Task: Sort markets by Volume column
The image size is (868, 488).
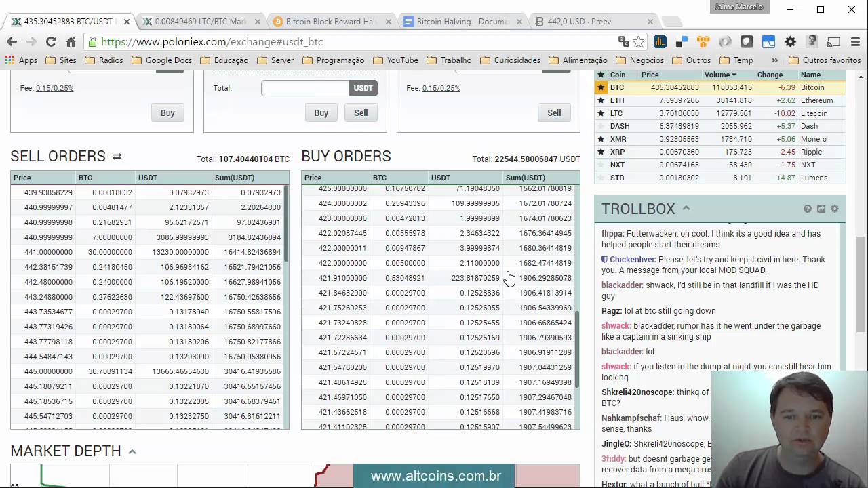Action: tap(719, 75)
